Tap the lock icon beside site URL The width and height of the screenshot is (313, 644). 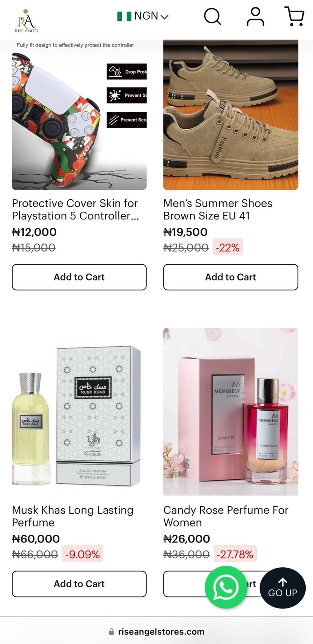click(x=111, y=632)
